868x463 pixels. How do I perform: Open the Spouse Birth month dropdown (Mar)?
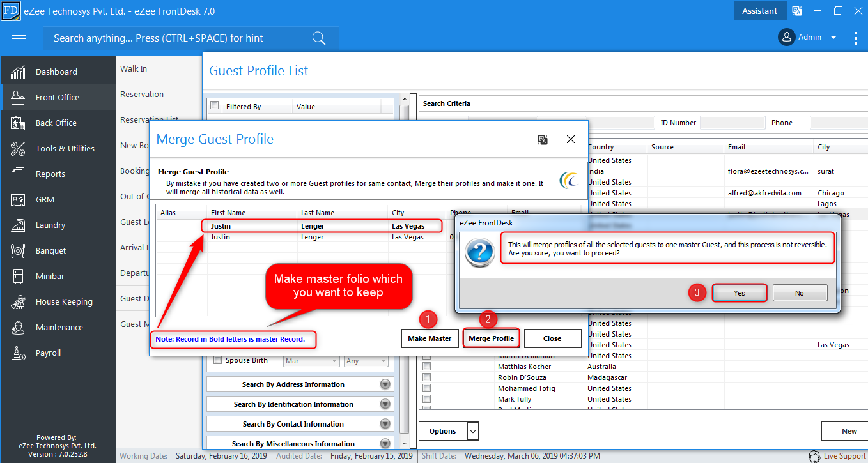(x=311, y=361)
